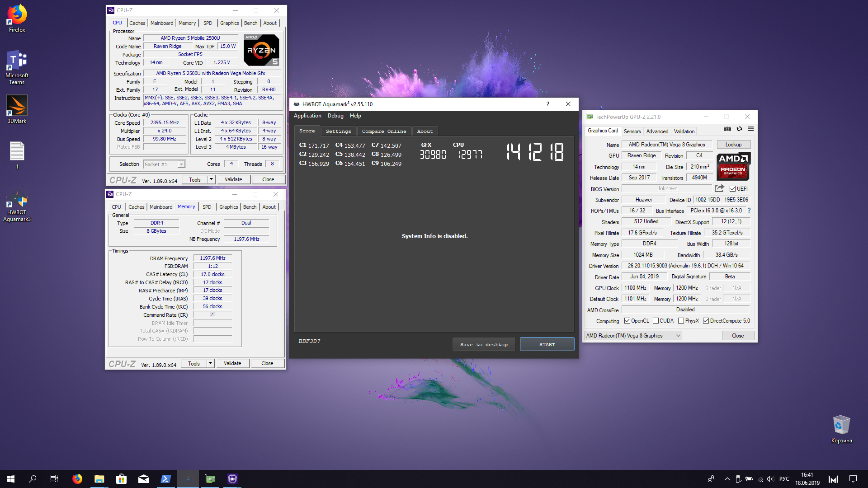
Task: Open Debug menu in Aquamark
Action: pyautogui.click(x=335, y=116)
